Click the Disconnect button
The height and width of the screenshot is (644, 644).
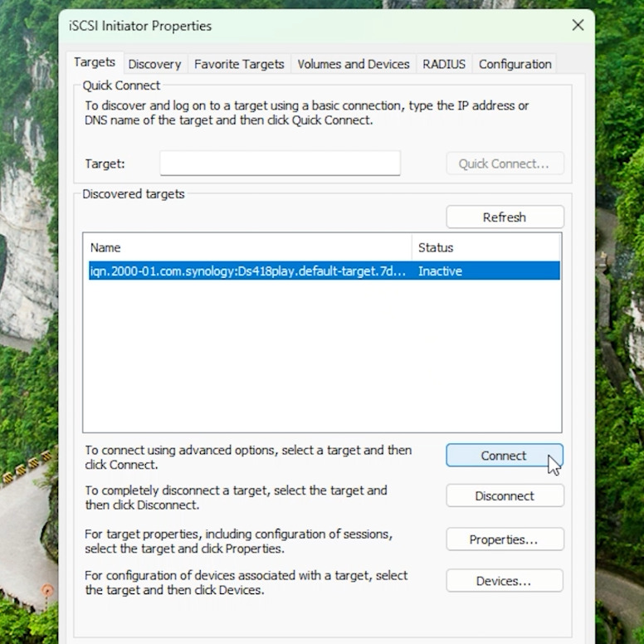coord(505,495)
